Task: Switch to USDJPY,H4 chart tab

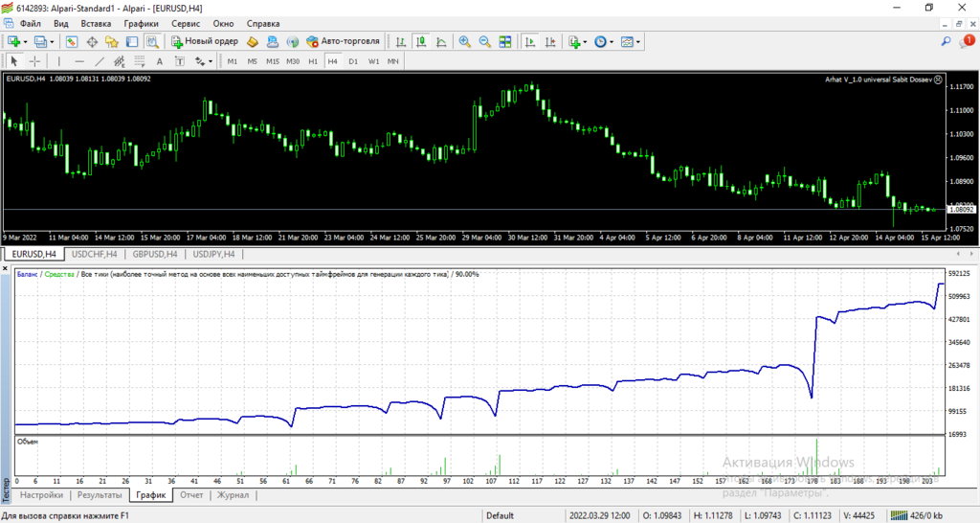Action: click(213, 254)
